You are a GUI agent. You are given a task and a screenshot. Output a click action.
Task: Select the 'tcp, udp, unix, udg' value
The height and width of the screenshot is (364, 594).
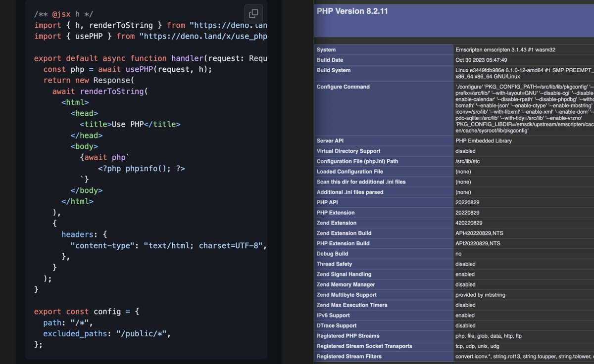coord(478,346)
